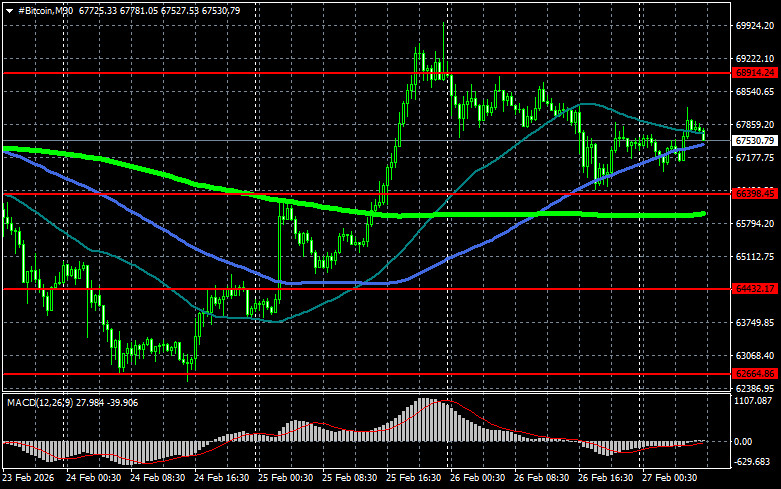Click the 26 Feb 08:30 time axis label
Viewport: 781px width, 489px height.
pyautogui.click(x=541, y=478)
